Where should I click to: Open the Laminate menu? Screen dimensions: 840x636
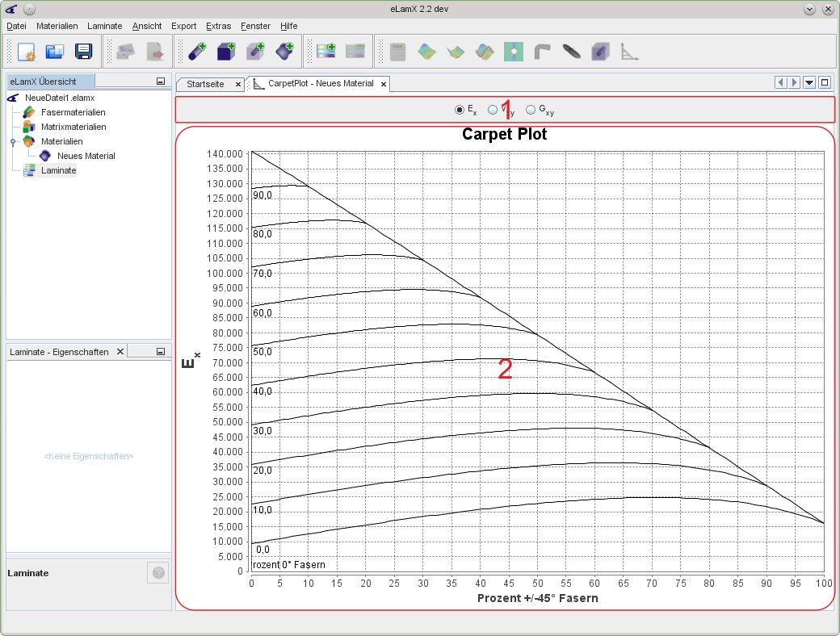pyautogui.click(x=104, y=26)
